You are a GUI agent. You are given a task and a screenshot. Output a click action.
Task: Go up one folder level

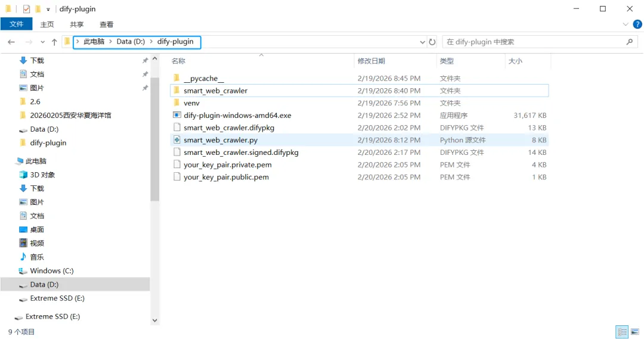[54, 42]
